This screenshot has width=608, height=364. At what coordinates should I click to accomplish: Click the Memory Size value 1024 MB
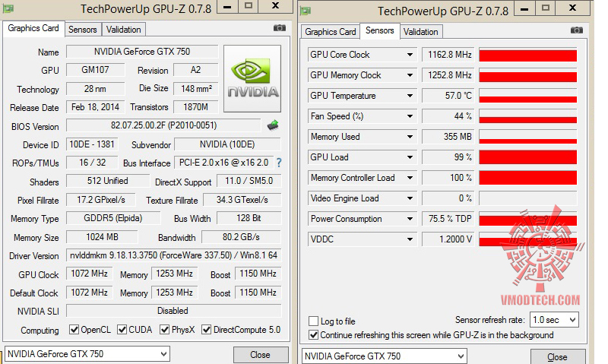102,237
